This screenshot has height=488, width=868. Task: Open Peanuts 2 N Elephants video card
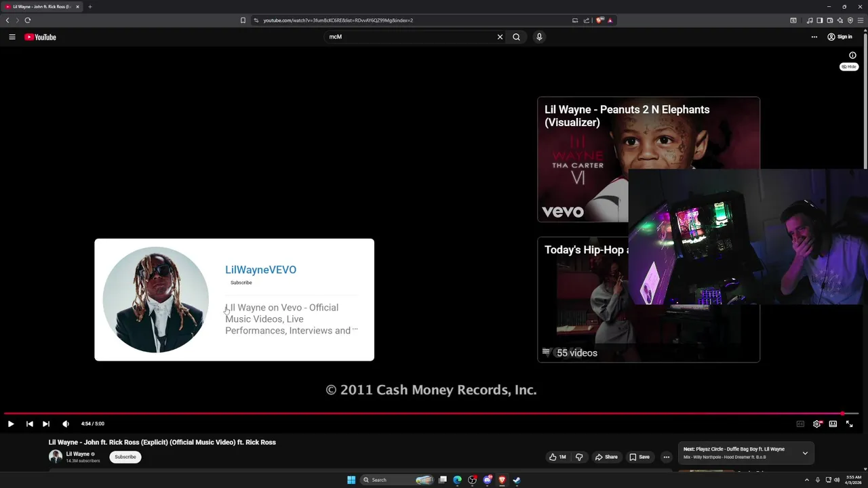648,159
